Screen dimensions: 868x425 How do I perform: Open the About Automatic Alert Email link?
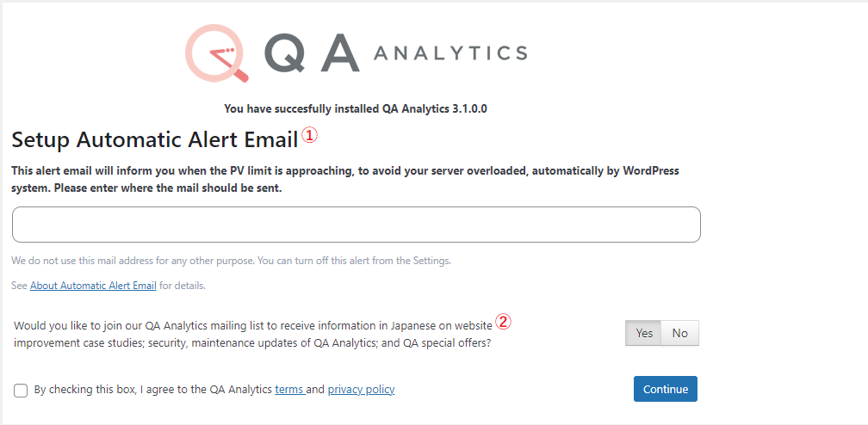[93, 286]
